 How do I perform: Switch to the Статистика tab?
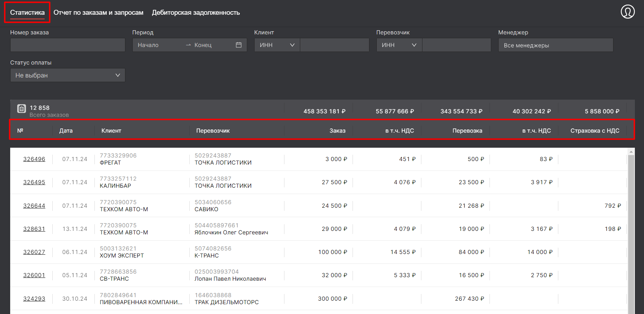tap(27, 13)
